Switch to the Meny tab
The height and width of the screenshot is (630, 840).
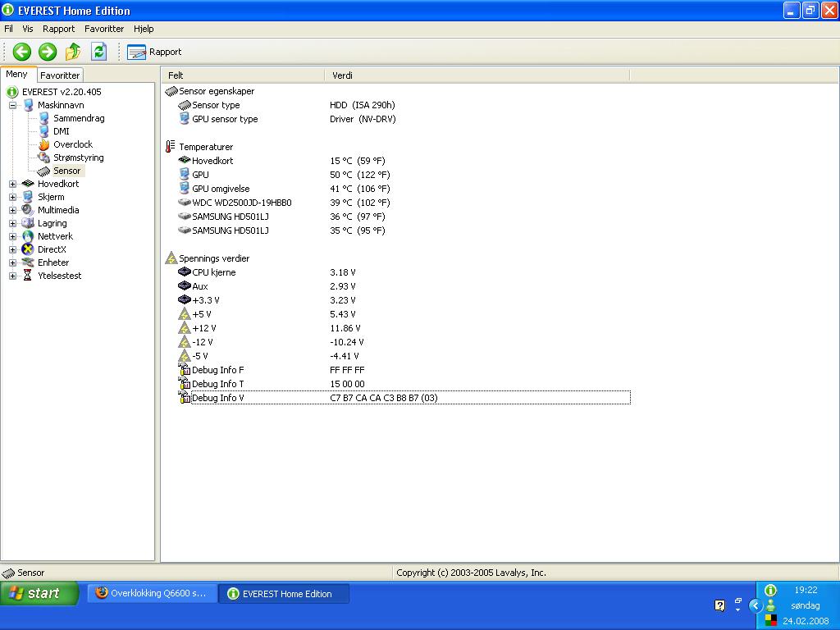click(x=17, y=74)
